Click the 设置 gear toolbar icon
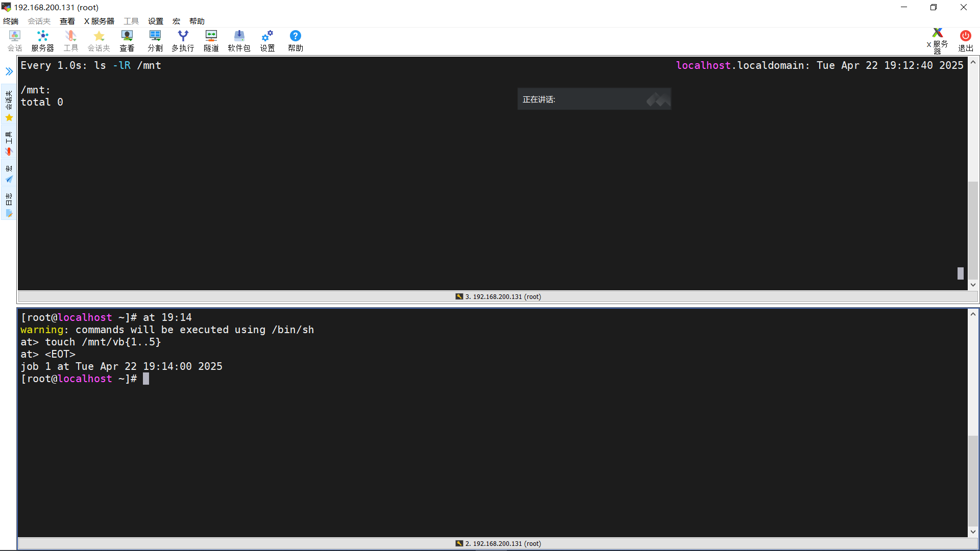Viewport: 980px width, 551px height. pyautogui.click(x=267, y=40)
